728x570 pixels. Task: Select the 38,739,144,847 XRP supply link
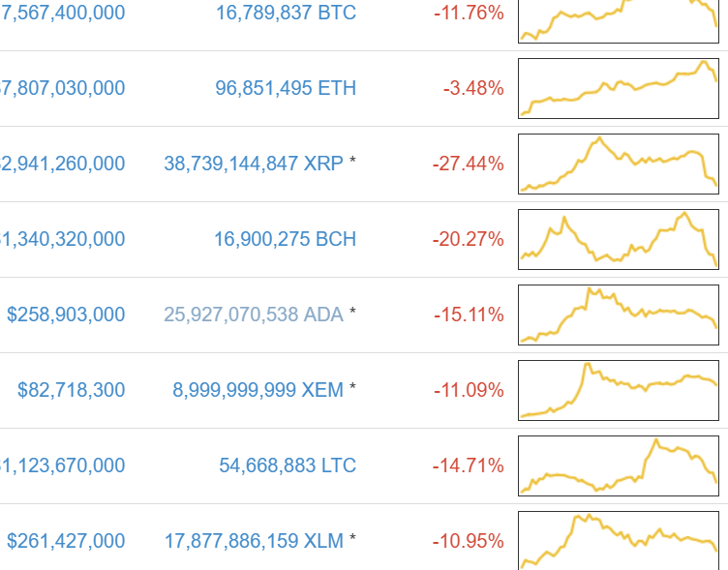254,164
